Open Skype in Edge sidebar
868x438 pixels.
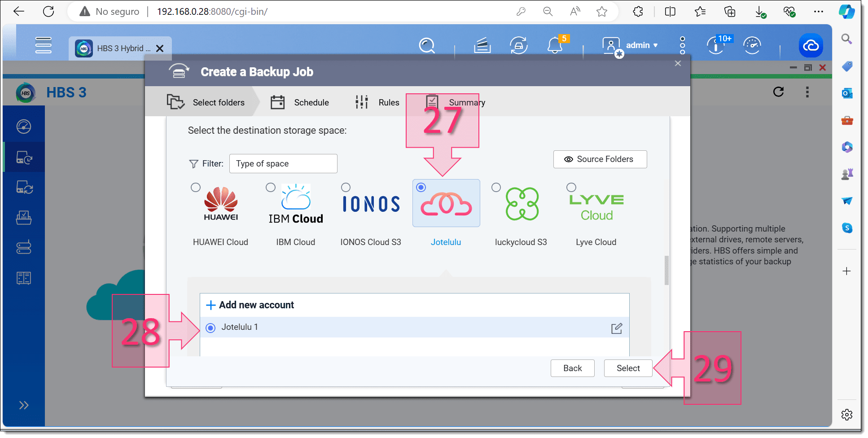[847, 228]
